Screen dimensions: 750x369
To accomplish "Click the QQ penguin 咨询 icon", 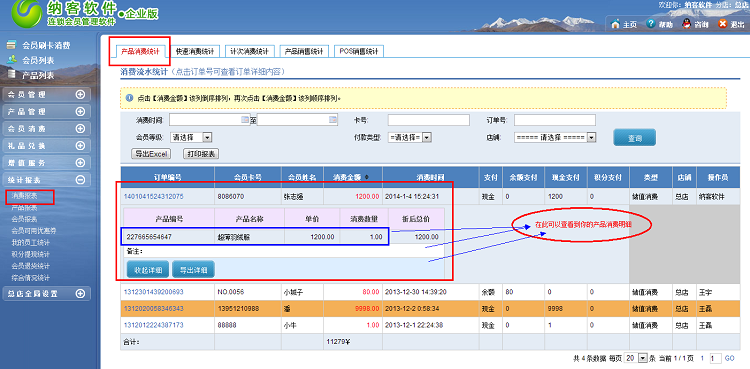I will pos(686,24).
